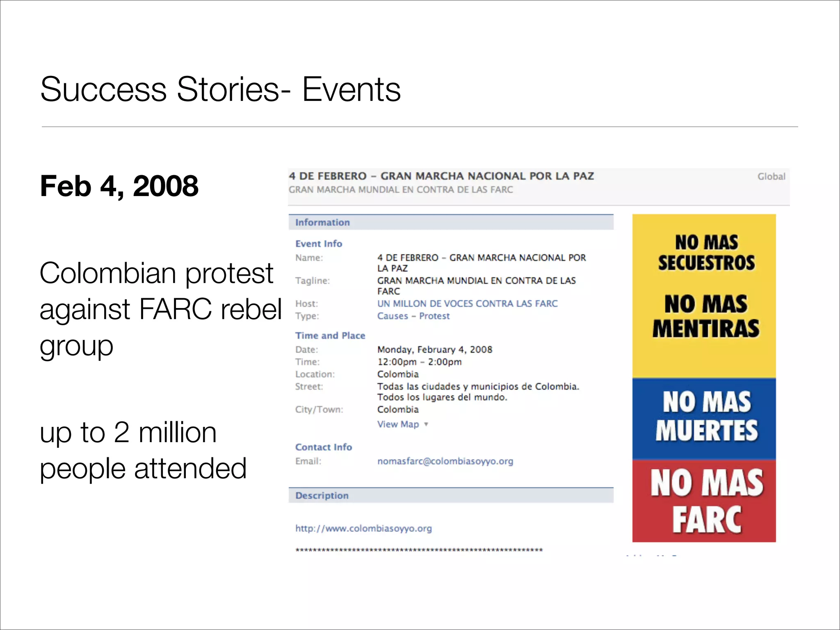
Task: Click the Success Stories- Events slide title
Action: [x=220, y=89]
